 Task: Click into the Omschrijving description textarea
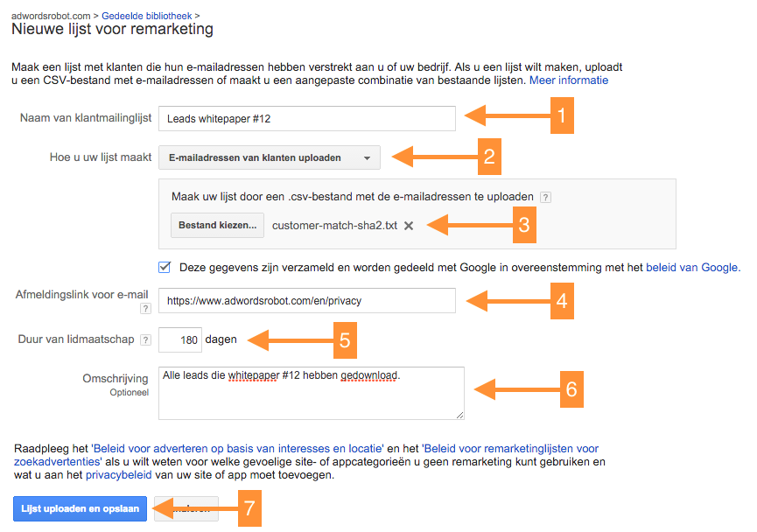click(x=311, y=392)
